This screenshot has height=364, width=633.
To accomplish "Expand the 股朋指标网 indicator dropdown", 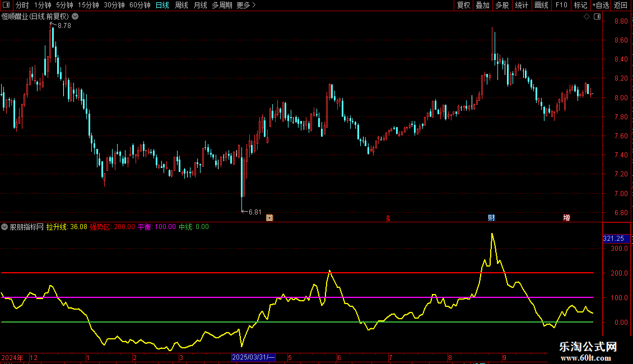I will tap(4, 227).
